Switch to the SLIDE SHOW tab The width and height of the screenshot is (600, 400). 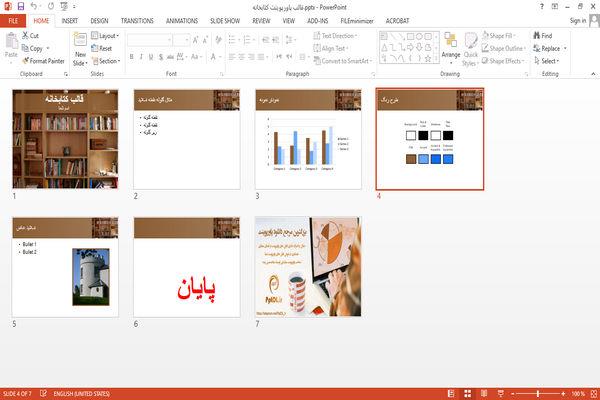(x=225, y=21)
